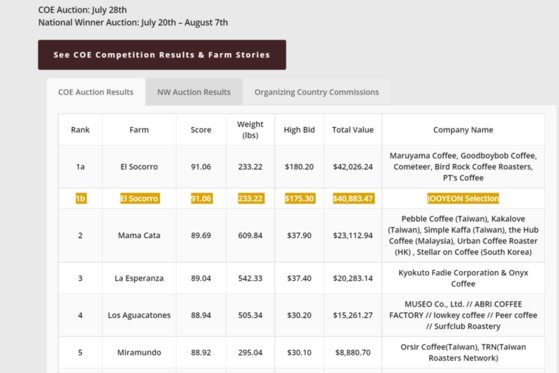Click high bid $30.20
Viewport: 559px width, 373px height.
(x=299, y=315)
